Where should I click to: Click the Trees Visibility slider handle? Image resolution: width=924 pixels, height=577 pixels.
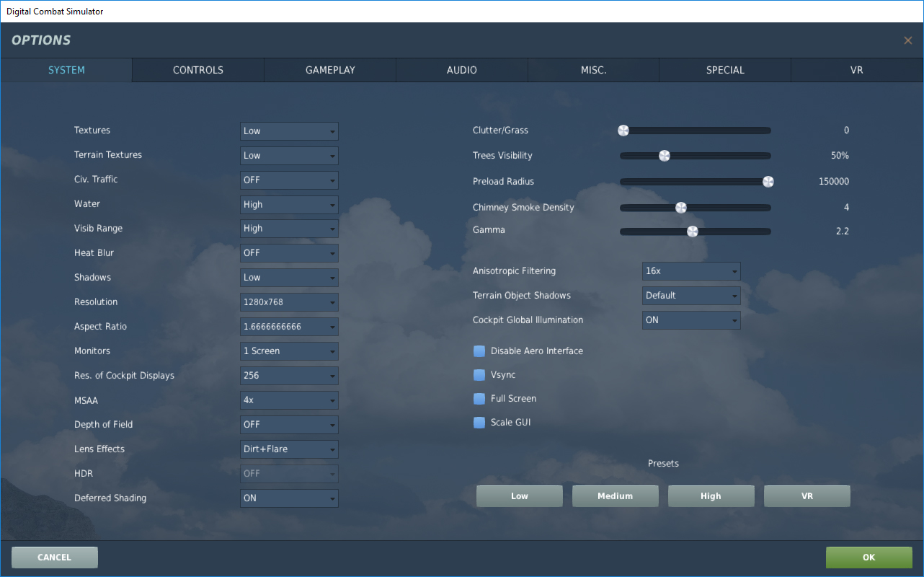(665, 156)
